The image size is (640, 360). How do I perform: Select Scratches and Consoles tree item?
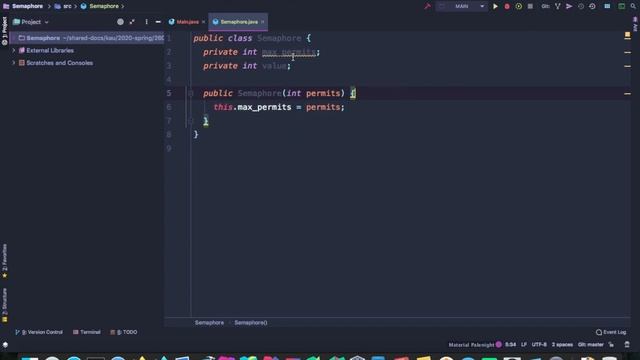coord(59,63)
